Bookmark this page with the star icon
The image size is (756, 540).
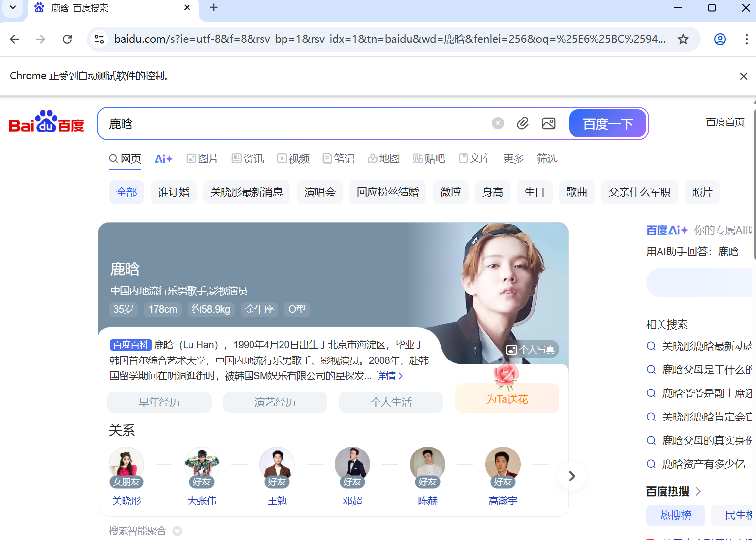click(x=683, y=39)
